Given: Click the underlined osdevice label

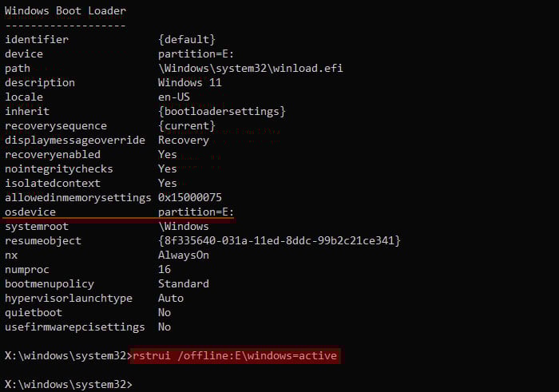Looking at the screenshot, I should click(x=30, y=212).
